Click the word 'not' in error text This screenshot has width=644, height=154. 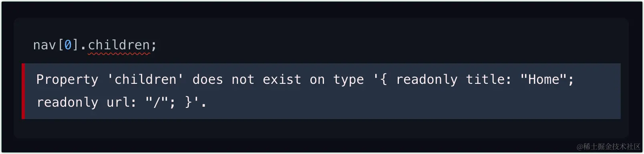tap(243, 79)
